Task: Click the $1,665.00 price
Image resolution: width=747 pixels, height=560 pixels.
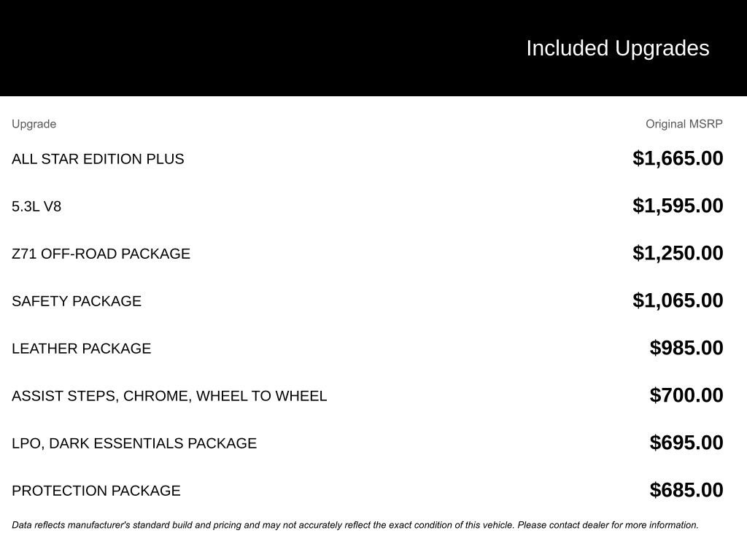Action: 678,158
